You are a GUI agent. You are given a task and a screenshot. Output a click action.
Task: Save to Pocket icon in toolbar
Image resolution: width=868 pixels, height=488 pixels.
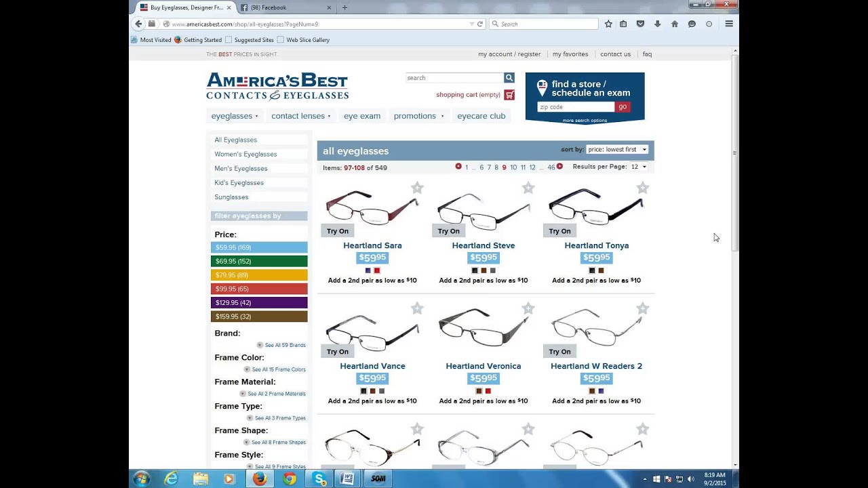[640, 24]
